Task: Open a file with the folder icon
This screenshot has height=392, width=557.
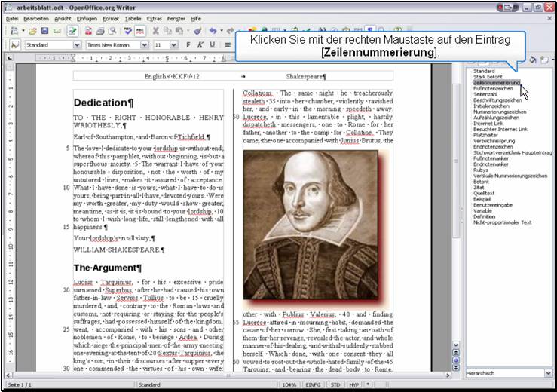Action: (x=33, y=31)
